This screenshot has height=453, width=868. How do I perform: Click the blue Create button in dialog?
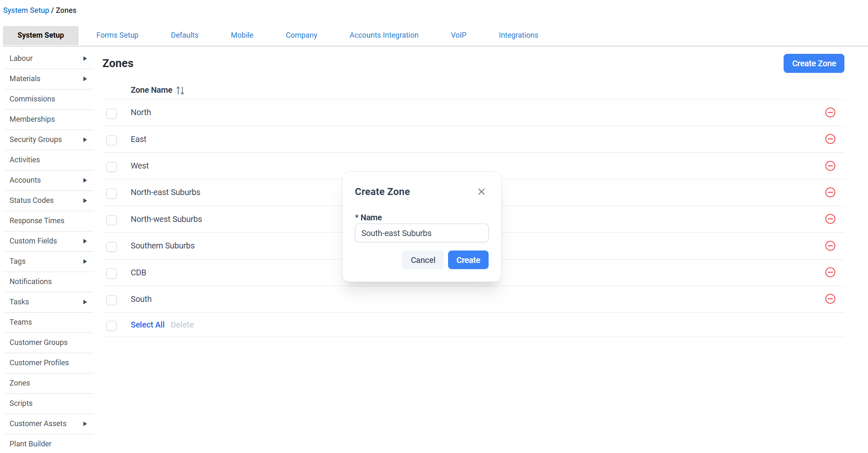(468, 260)
